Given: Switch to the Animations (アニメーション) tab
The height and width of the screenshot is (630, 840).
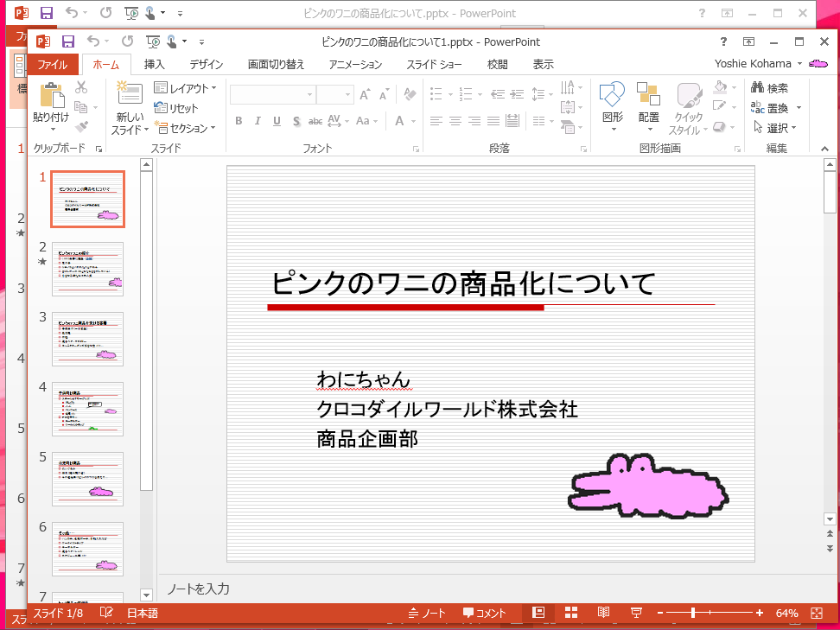Looking at the screenshot, I should coord(356,64).
